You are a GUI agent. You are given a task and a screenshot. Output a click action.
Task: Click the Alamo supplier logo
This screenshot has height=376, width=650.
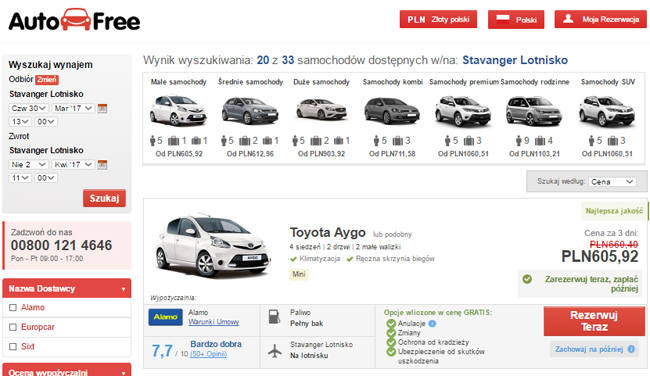165,317
